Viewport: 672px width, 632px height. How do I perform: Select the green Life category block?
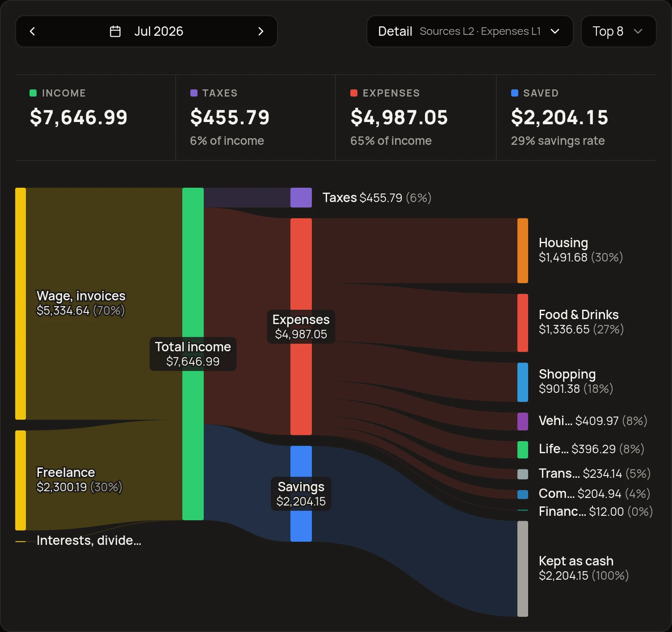click(523, 450)
